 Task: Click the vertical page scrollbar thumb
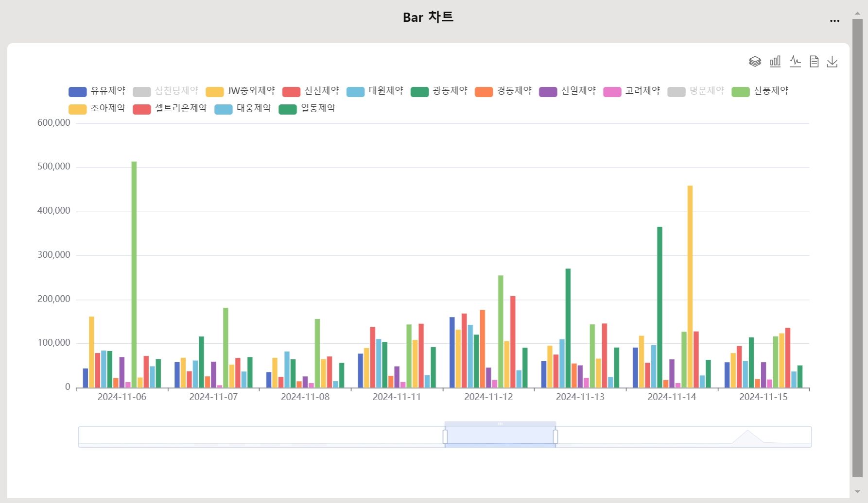(857, 248)
